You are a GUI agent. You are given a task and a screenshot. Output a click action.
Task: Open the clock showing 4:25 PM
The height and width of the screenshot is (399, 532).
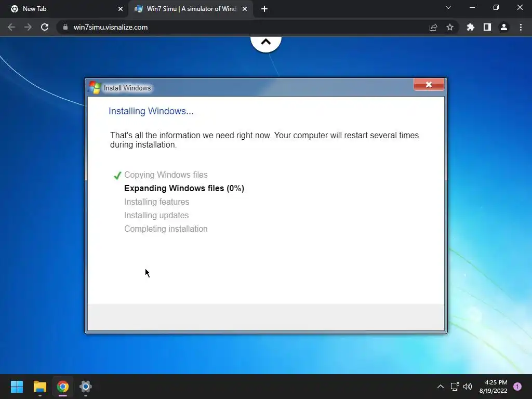click(x=494, y=387)
